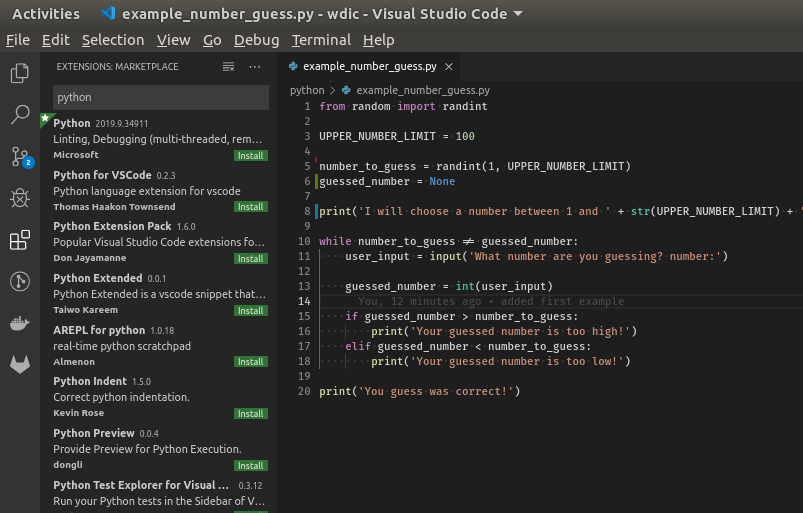
Task: Click UPPER_NUMBER_LIMIT = 100 line
Action: [397, 136]
